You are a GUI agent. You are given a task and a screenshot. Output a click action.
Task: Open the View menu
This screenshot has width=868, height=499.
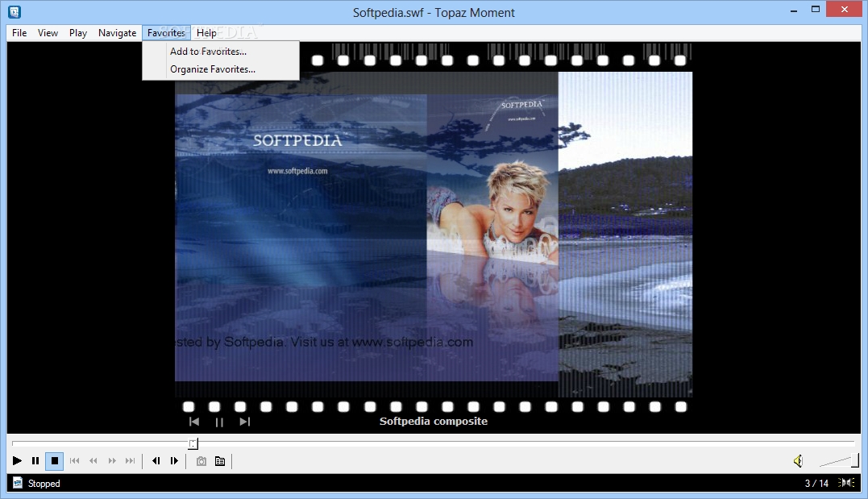(48, 33)
